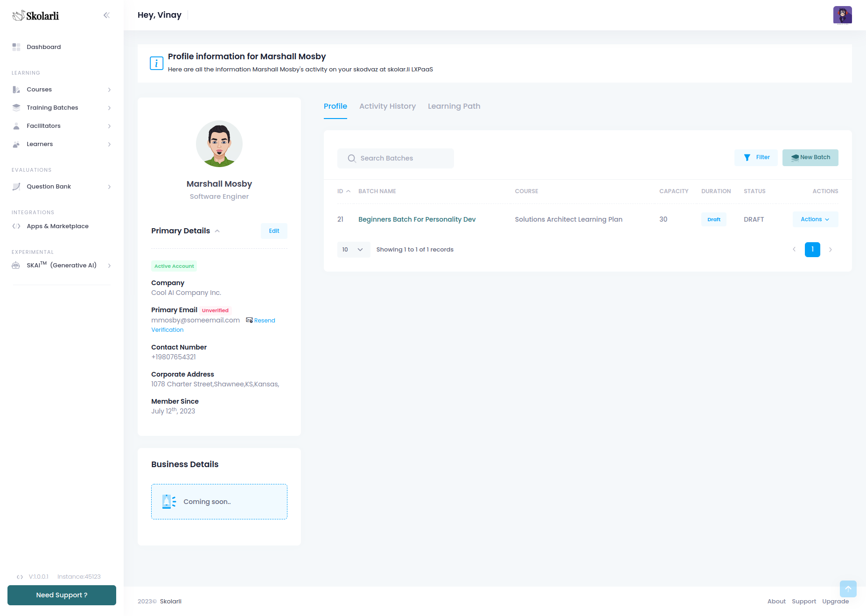Click the info icon beside profile heading
The height and width of the screenshot is (616, 866).
tap(156, 63)
